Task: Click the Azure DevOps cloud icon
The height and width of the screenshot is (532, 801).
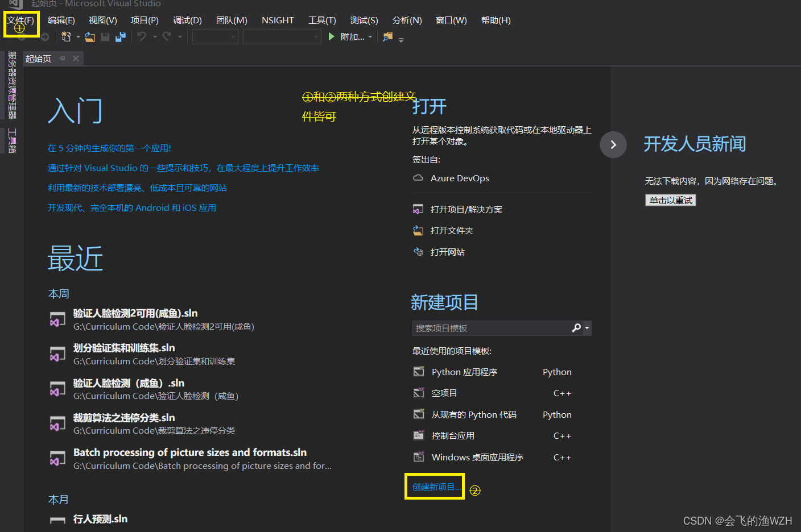Action: (x=418, y=178)
